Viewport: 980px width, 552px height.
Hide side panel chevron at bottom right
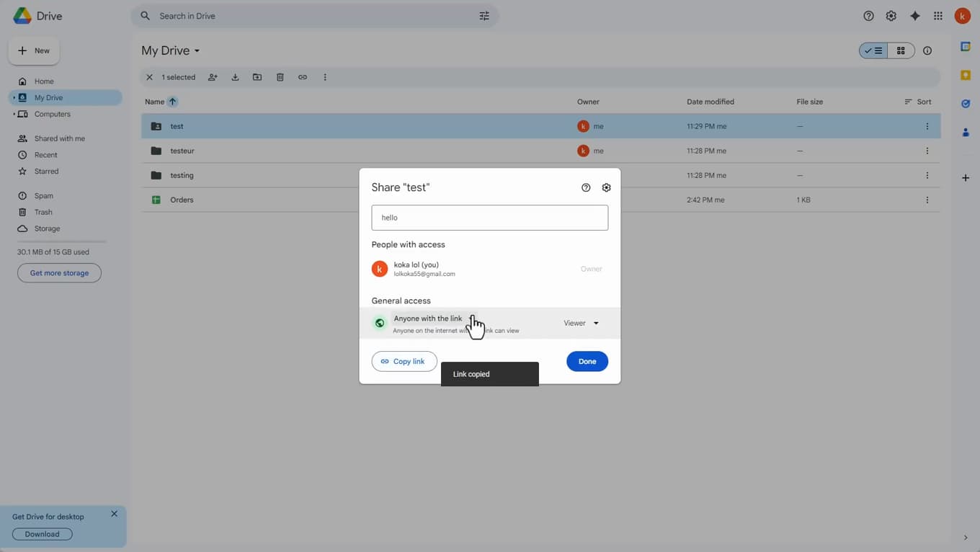(x=966, y=538)
